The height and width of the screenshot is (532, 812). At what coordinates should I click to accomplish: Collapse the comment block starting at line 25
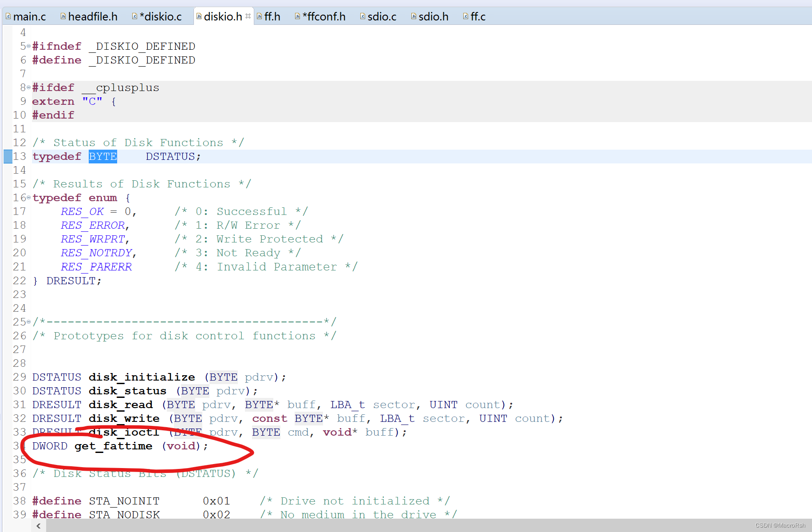point(28,321)
